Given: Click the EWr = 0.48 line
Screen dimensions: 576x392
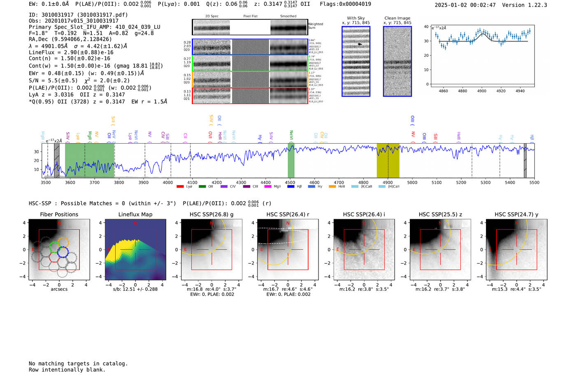Looking at the screenshot, I should point(86,73).
